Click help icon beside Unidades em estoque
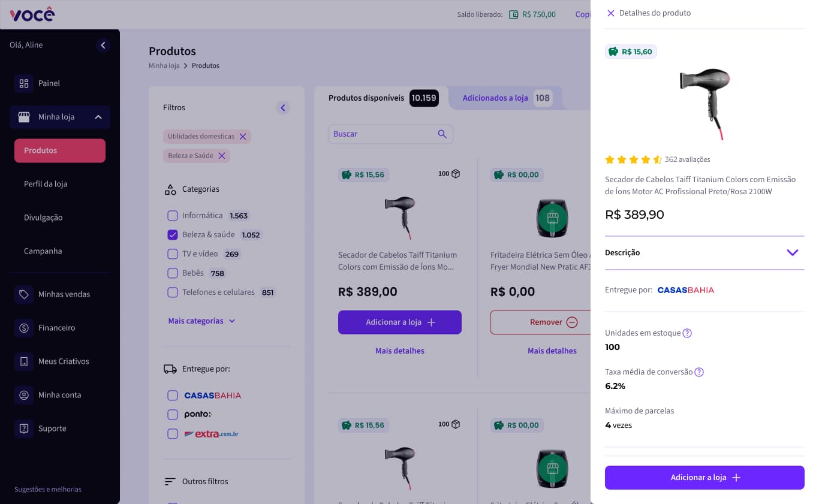 point(687,333)
